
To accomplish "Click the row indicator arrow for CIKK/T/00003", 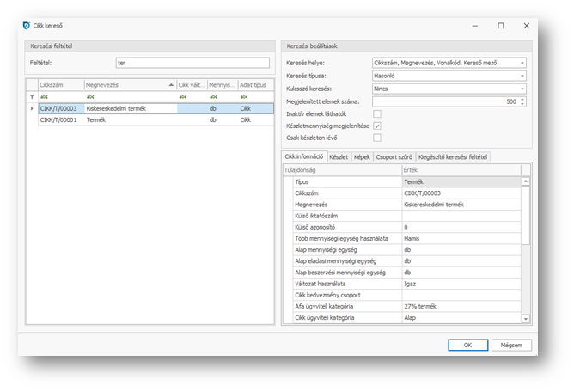I will tap(33, 109).
